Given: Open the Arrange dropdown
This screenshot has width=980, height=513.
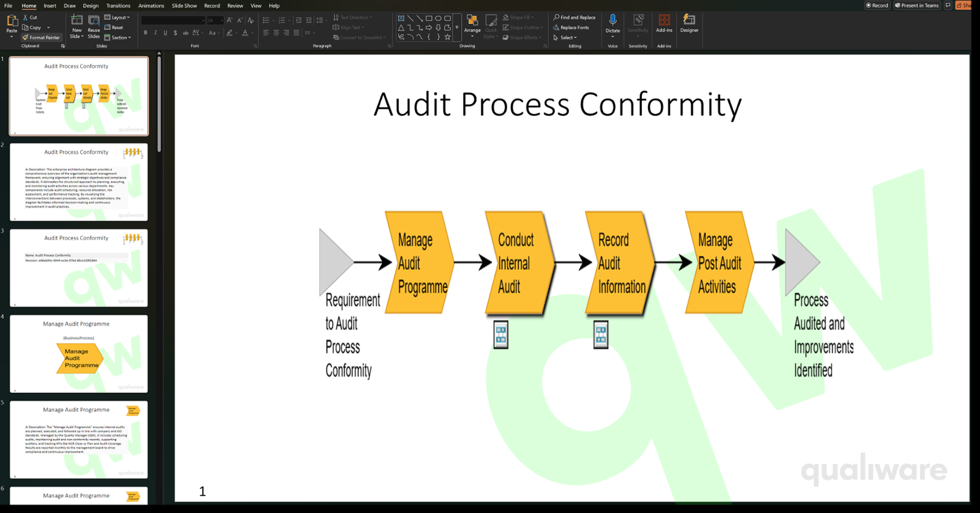Looking at the screenshot, I should 472,27.
